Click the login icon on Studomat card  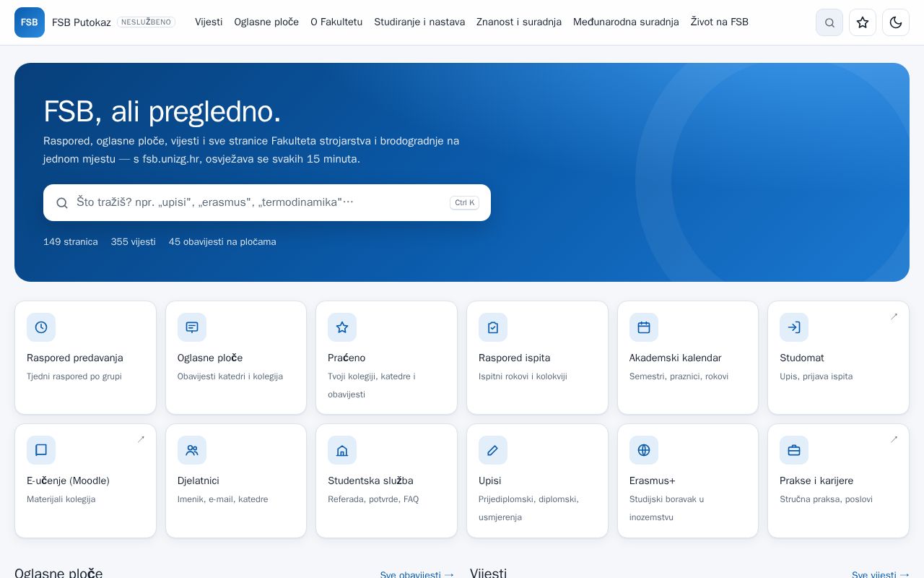point(794,327)
